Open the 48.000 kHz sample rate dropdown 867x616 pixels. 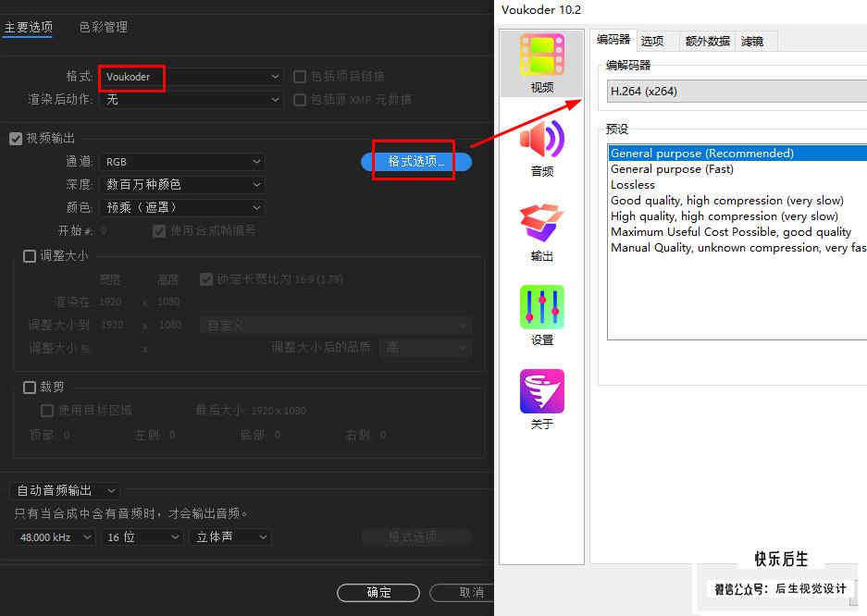pyautogui.click(x=55, y=537)
